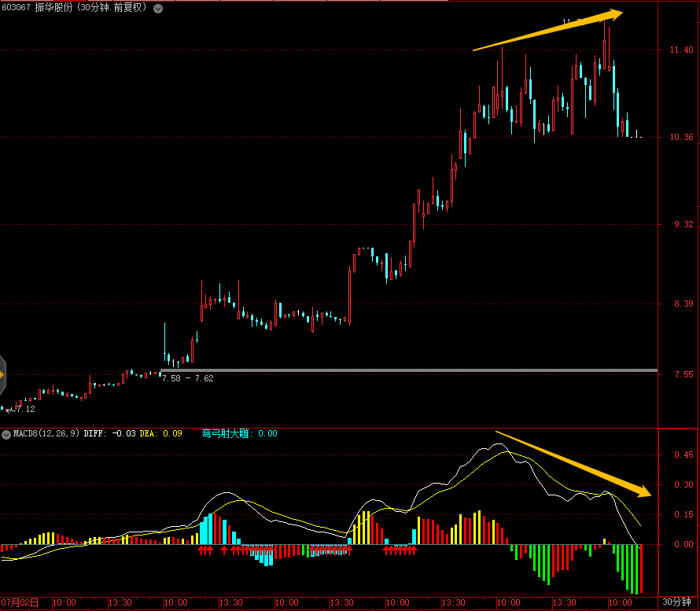
Task: Expand the left-edge side panel arrow handle
Action: coord(2,375)
